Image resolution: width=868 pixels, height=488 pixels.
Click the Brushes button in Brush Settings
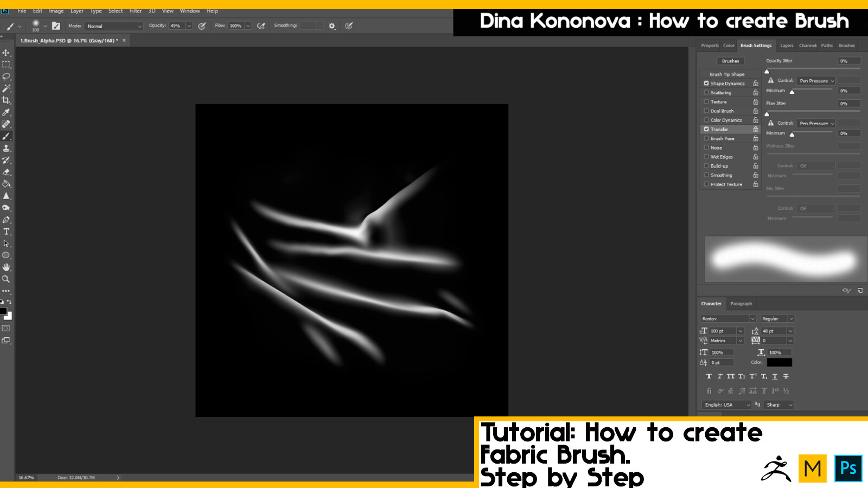pos(730,61)
